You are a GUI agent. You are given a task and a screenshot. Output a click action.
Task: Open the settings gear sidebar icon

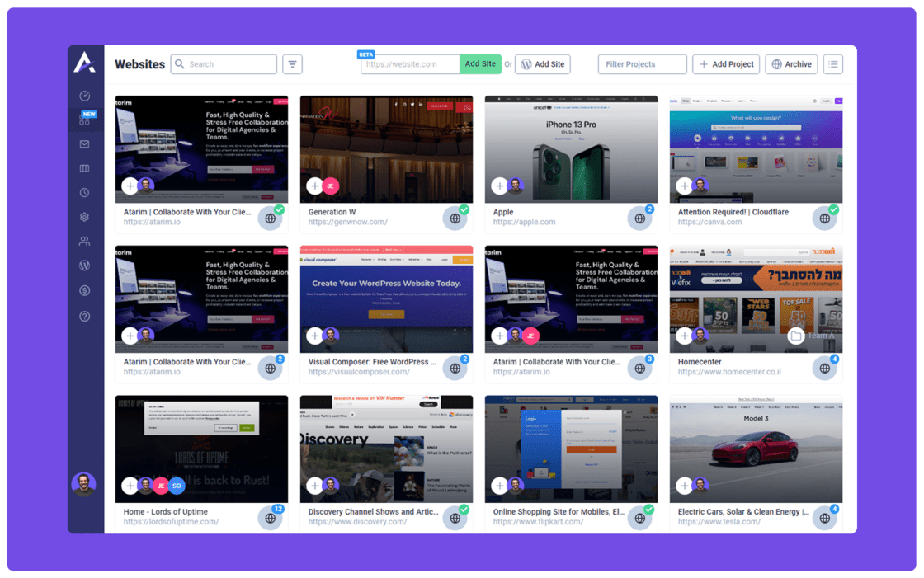[85, 217]
